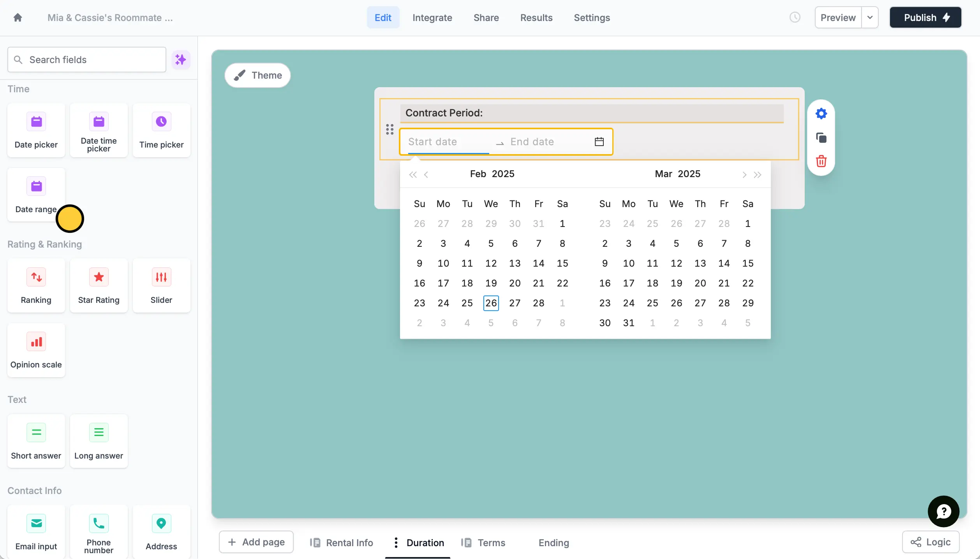
Task: Edit the Contract Period label
Action: [592, 113]
